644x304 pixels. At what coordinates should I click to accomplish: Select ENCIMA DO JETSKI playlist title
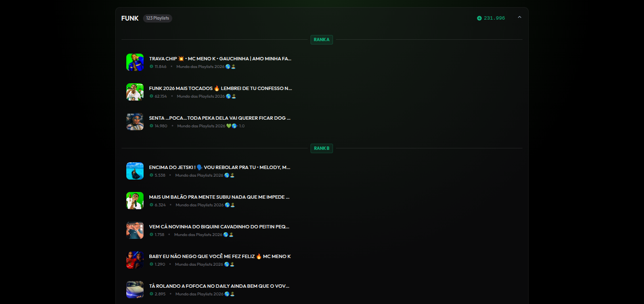pyautogui.click(x=220, y=168)
